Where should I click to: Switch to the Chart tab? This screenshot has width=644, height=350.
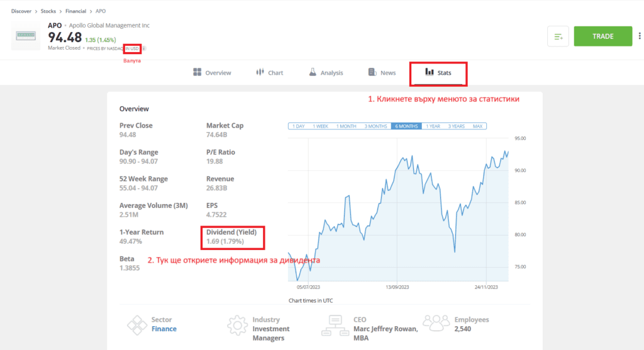(269, 73)
